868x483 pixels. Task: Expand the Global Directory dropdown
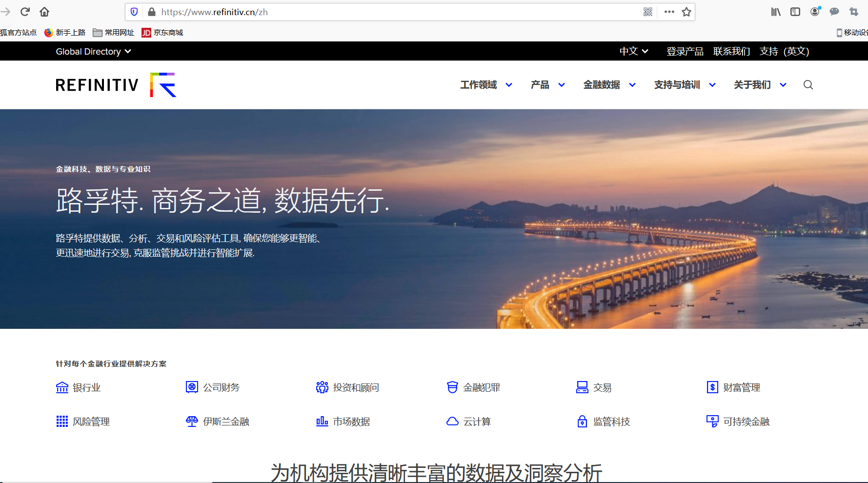tap(93, 51)
